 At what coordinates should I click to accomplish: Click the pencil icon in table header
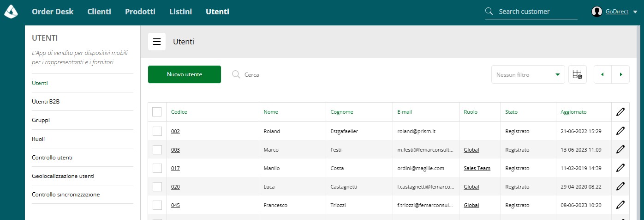[x=620, y=112]
